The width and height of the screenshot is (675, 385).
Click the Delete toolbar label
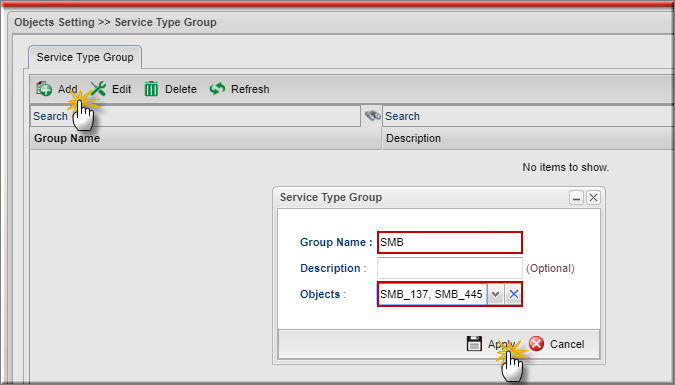point(181,89)
